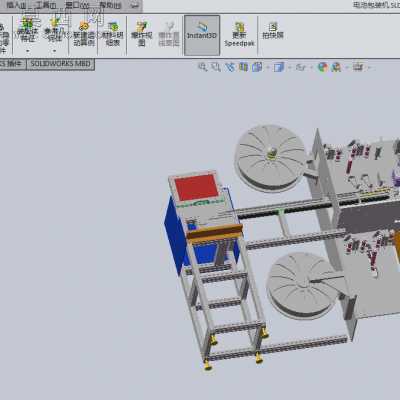Image resolution: width=400 pixels, height=400 pixels.
Task: Select the red screen panel on model
Action: coord(196,188)
